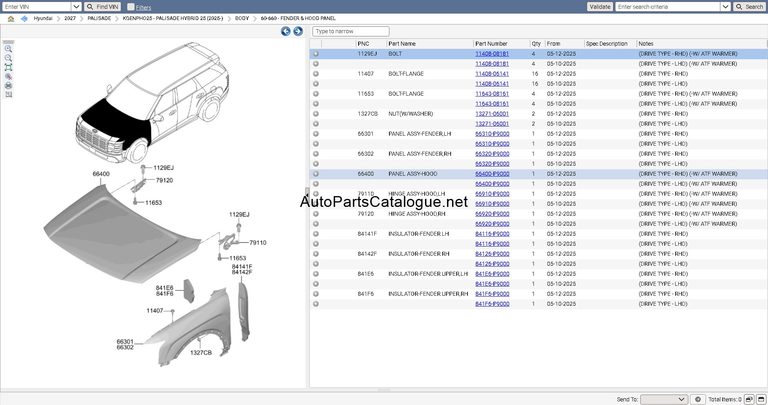Select callout 11407 on the diagram
This screenshot has width=768, height=405.
click(x=154, y=310)
